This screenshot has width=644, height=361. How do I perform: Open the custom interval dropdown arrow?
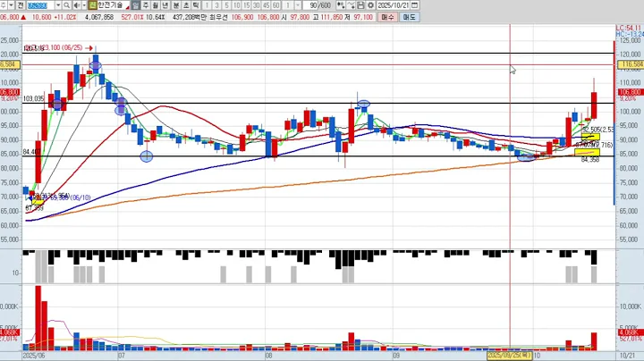point(298,5)
